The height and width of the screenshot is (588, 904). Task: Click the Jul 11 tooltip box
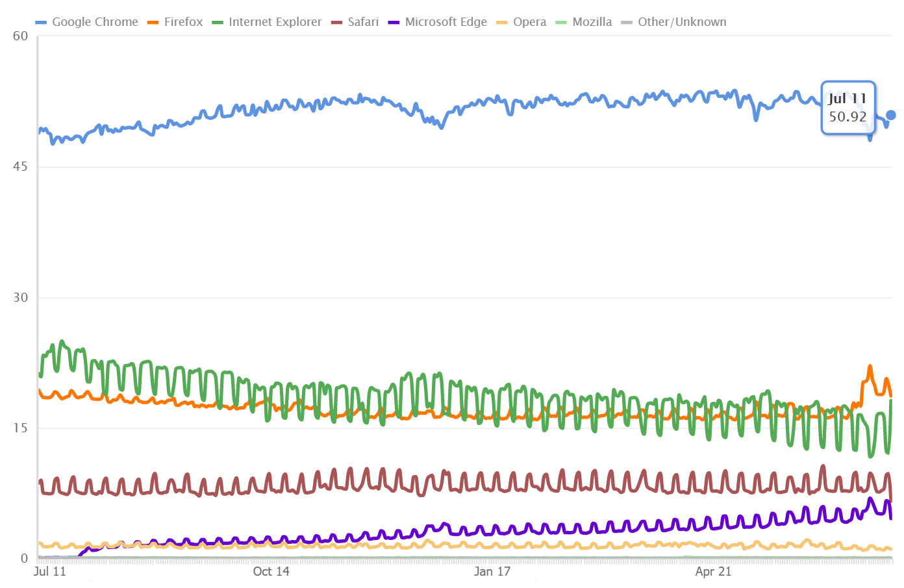[x=848, y=108]
